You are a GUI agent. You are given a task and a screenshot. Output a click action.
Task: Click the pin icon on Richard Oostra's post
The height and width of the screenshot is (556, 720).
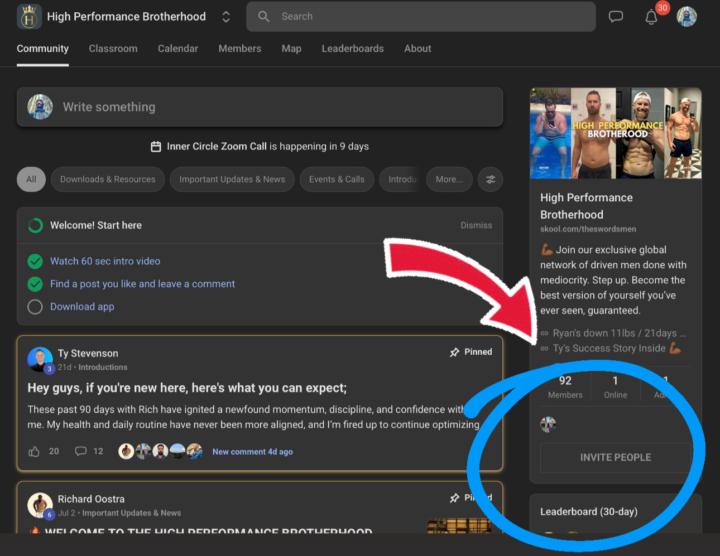pyautogui.click(x=454, y=498)
